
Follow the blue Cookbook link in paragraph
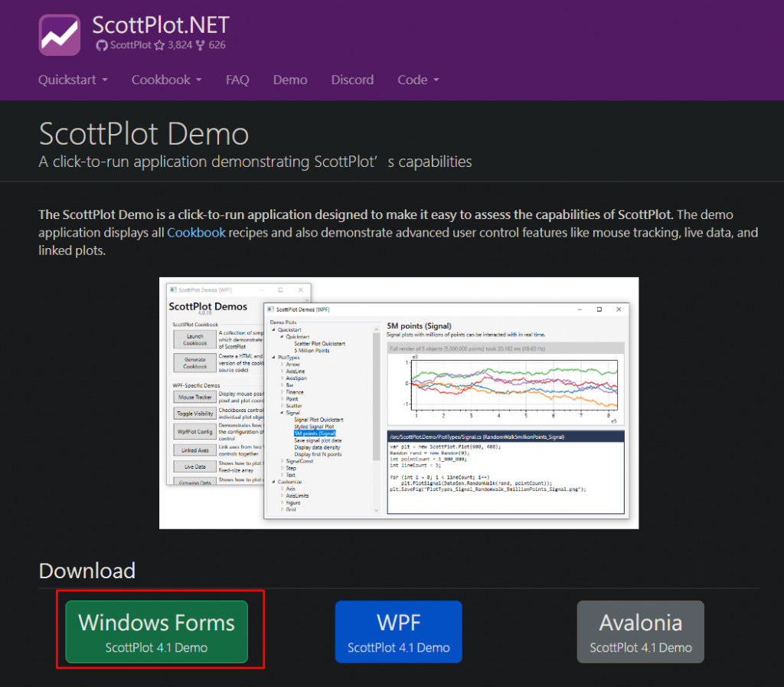click(196, 233)
